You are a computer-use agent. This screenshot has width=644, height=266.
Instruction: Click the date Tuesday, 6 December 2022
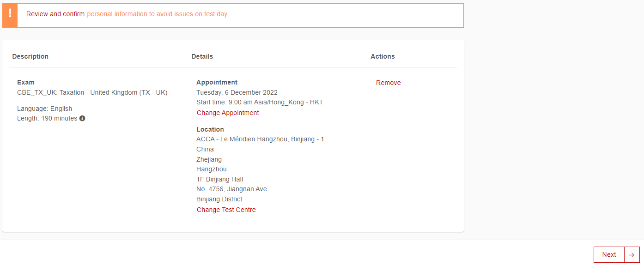(237, 92)
